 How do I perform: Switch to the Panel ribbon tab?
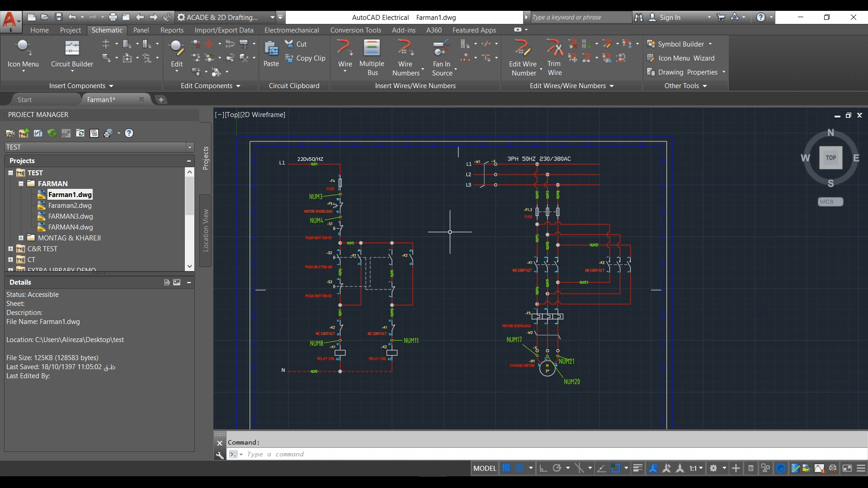141,30
